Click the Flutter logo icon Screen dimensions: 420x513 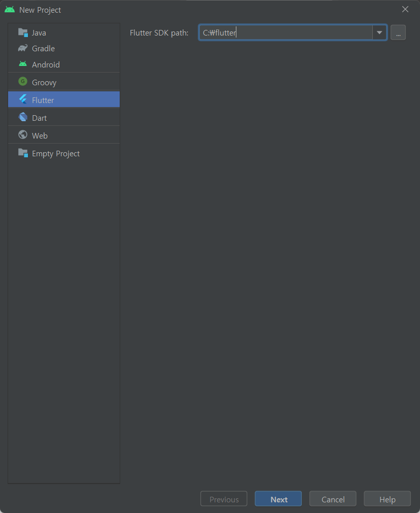tap(23, 99)
